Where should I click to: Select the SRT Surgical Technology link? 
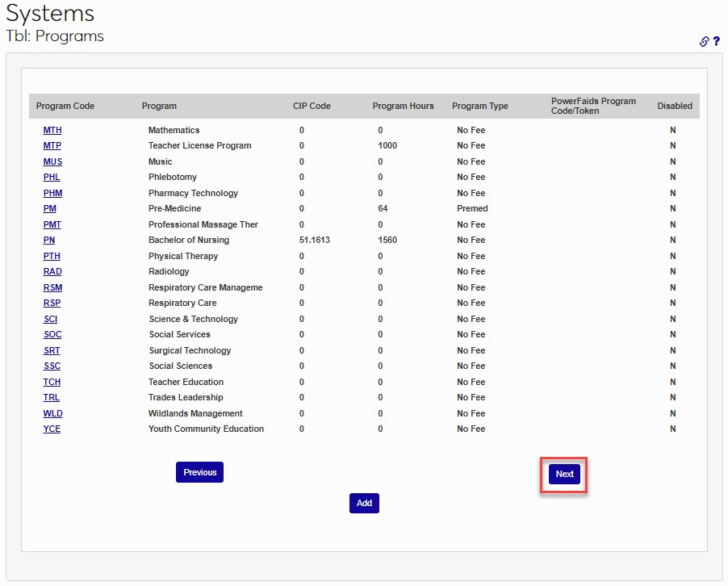pyautogui.click(x=52, y=350)
